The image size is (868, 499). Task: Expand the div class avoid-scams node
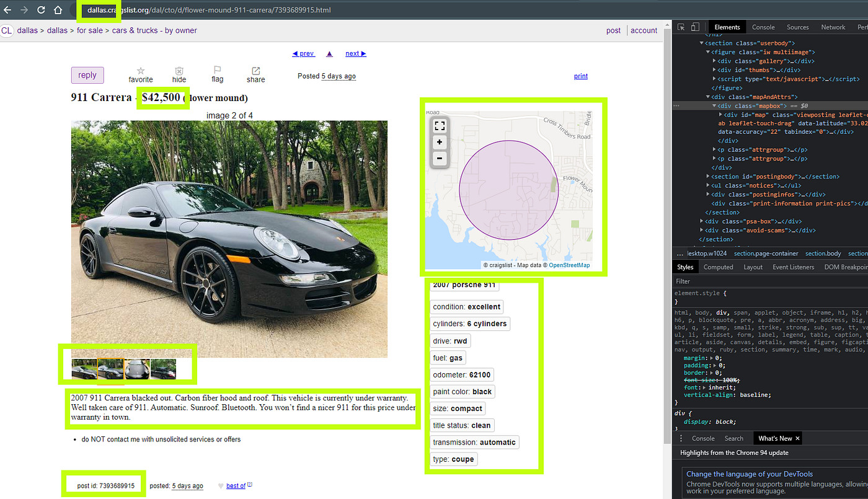(702, 230)
